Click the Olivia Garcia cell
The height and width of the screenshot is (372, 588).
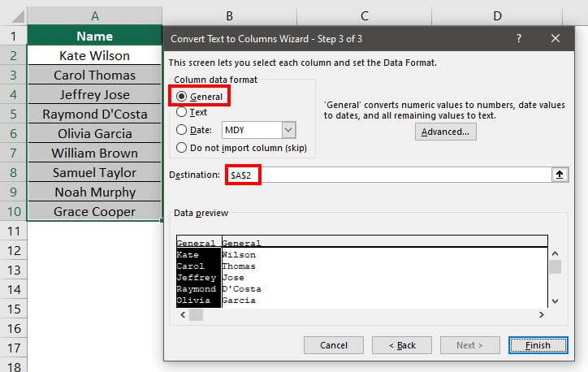95,133
